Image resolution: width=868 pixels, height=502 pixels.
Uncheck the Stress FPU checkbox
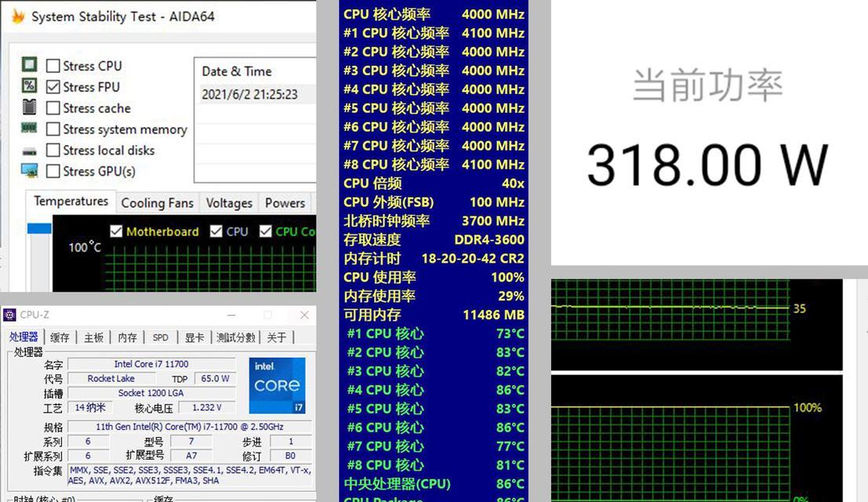[53, 87]
